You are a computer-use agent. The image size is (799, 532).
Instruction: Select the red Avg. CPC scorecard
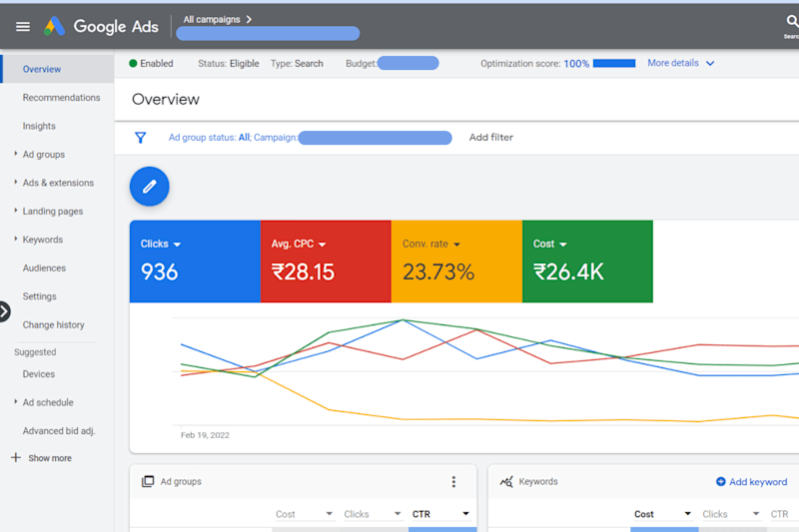(326, 262)
